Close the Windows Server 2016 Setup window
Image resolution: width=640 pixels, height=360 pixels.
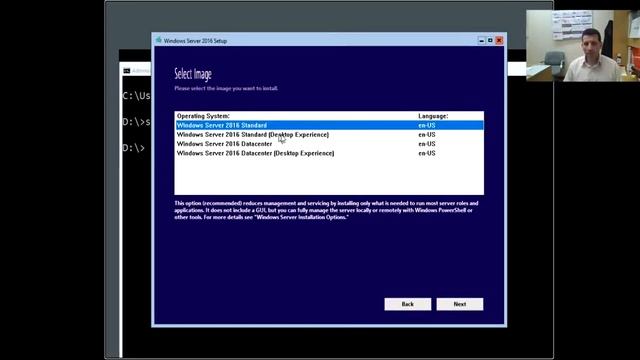(499, 40)
